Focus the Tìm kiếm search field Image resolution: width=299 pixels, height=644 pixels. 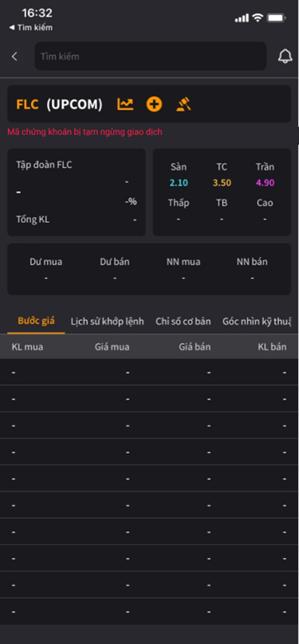[151, 57]
